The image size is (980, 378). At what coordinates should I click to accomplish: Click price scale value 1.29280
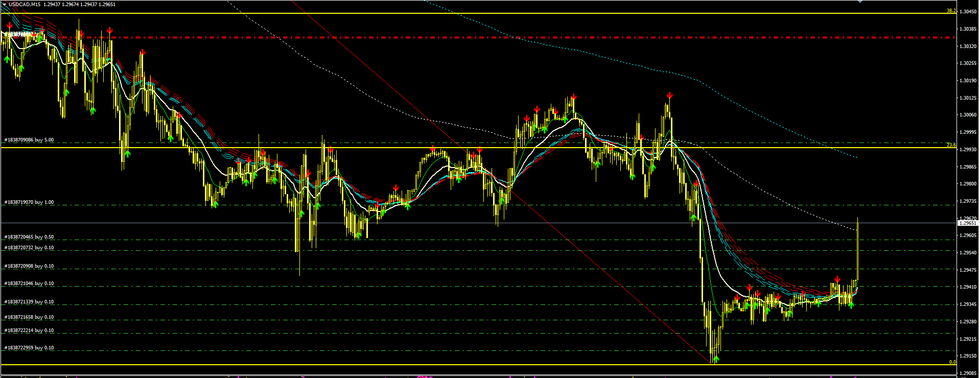(x=969, y=322)
